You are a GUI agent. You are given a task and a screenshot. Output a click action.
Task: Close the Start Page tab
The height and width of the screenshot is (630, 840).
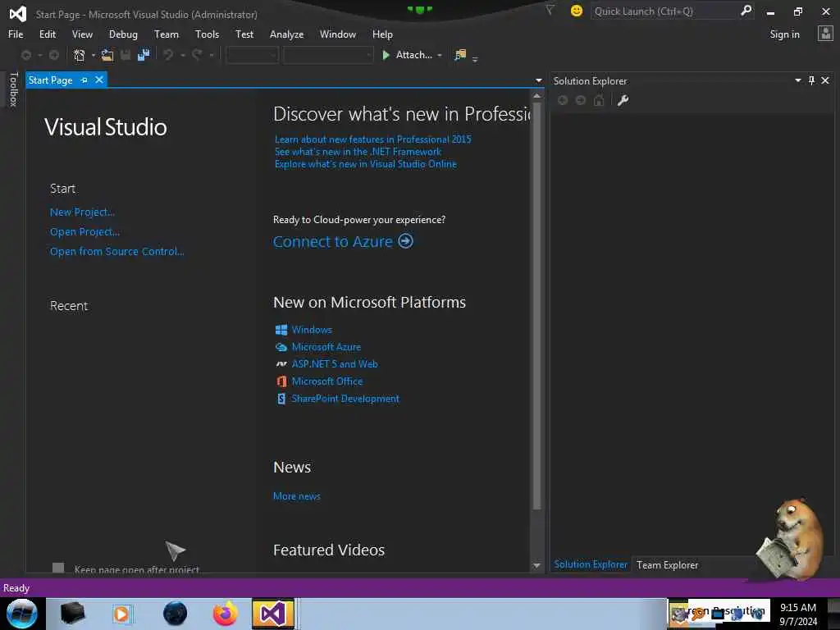99,80
